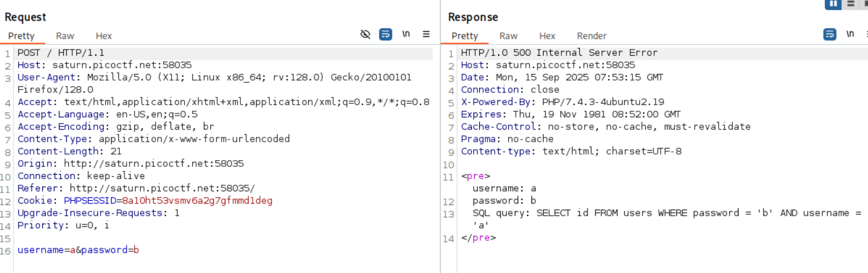
Task: Switch to the Render tab in the Response panel
Action: (592, 36)
